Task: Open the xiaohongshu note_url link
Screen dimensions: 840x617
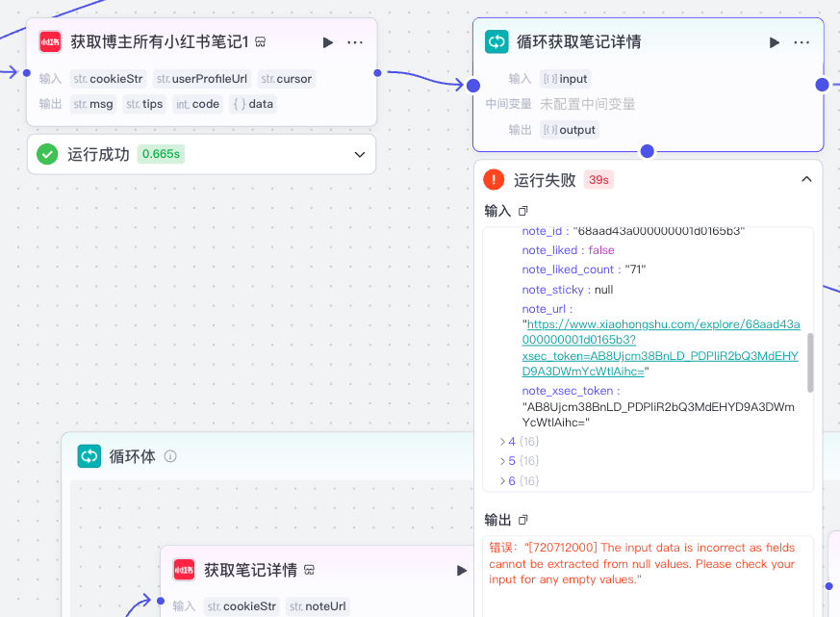Action: pos(661,347)
